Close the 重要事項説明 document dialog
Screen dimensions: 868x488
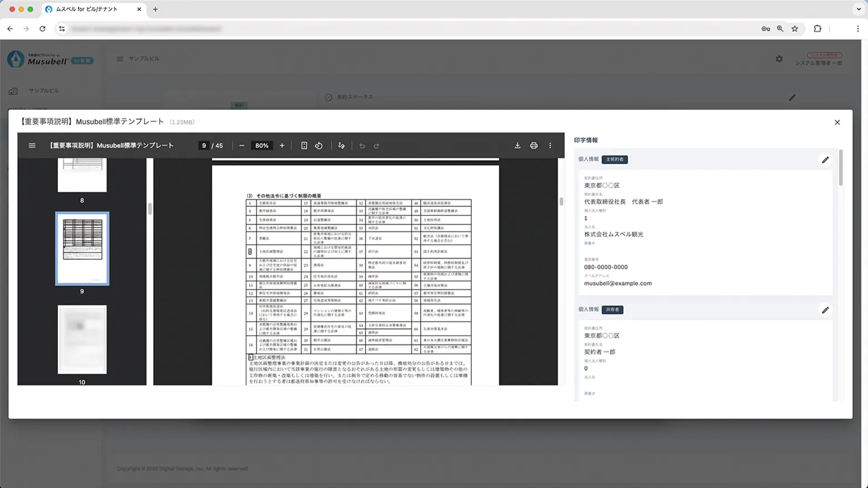coord(837,122)
